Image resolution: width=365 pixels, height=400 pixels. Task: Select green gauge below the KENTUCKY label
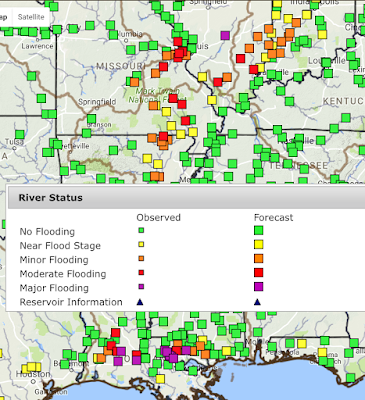coord(346,118)
